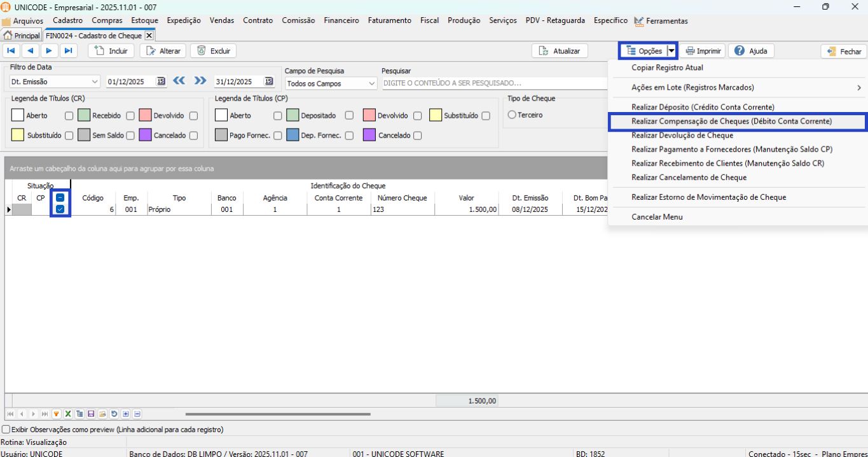Viewport: 868px width, 457px height.
Task: Click the Ajuda help icon button
Action: click(x=751, y=51)
